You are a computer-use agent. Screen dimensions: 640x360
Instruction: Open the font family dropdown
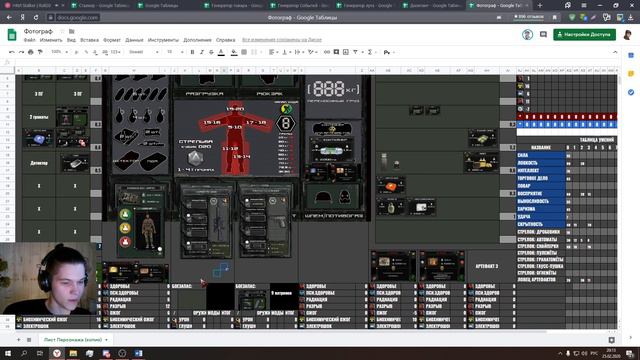pos(143,52)
